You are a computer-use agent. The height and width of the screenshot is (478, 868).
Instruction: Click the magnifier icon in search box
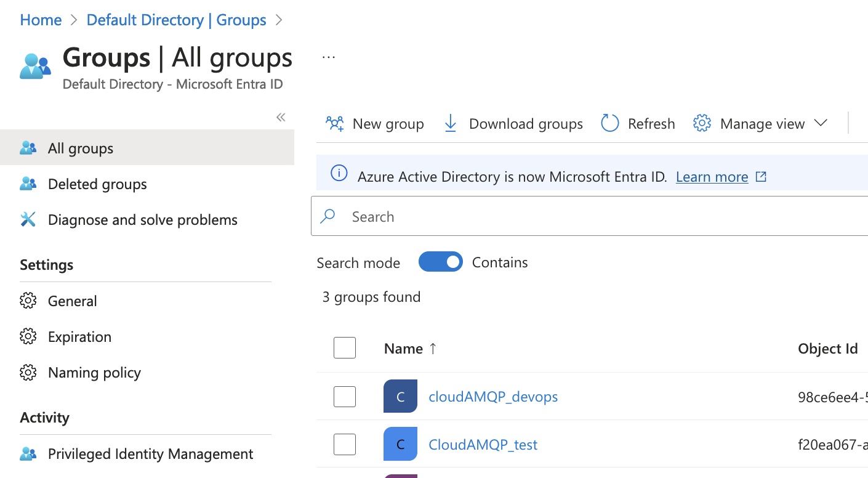click(x=328, y=216)
